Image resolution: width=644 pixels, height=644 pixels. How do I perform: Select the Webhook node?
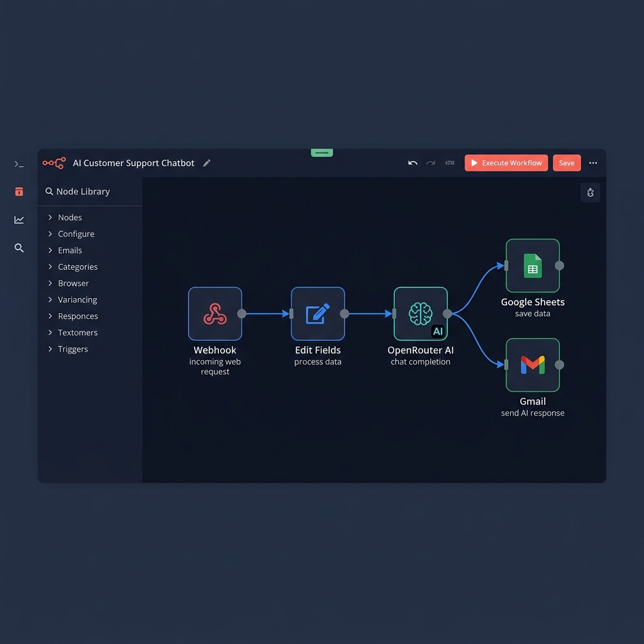(x=215, y=314)
